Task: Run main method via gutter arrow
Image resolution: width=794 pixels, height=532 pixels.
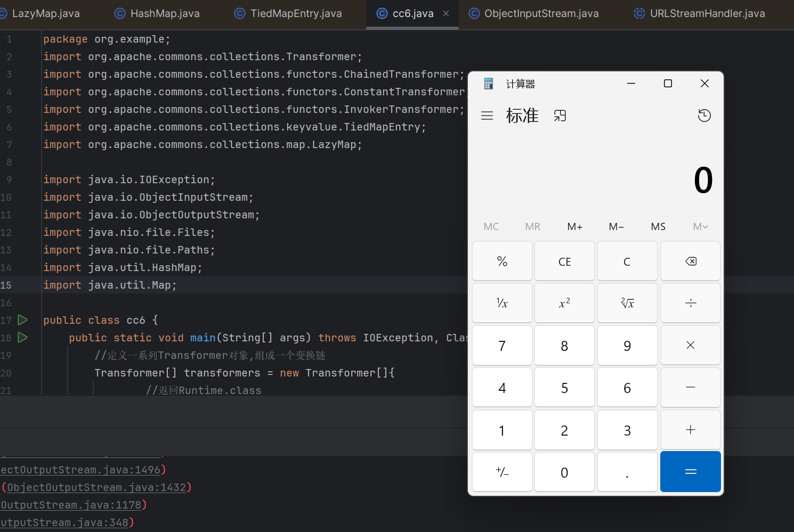Action: pos(22,338)
